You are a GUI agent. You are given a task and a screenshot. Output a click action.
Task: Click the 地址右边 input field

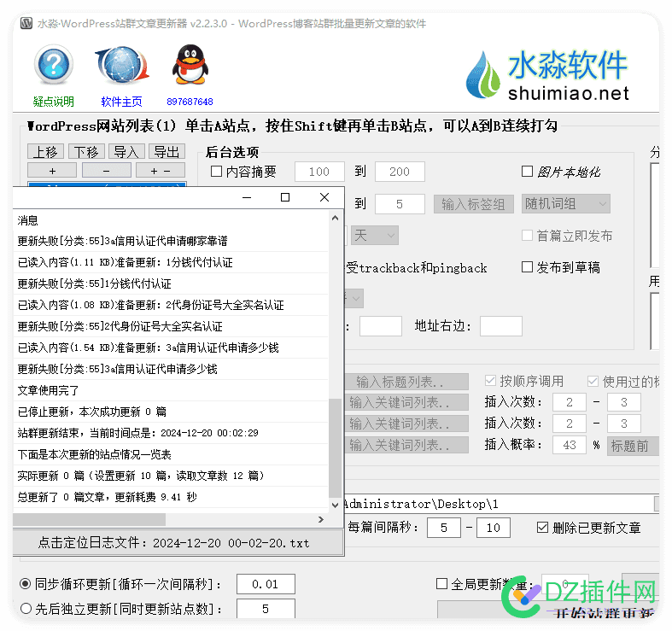(501, 326)
